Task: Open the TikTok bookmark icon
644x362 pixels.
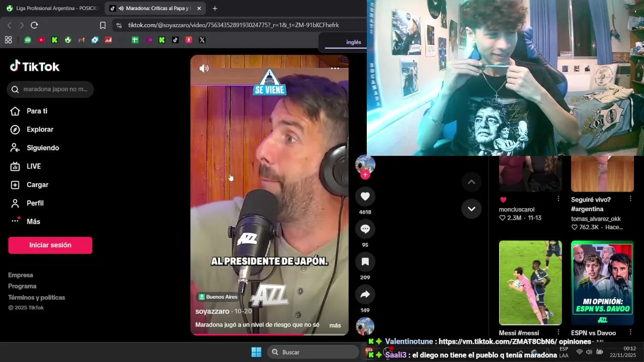Action: click(x=175, y=40)
